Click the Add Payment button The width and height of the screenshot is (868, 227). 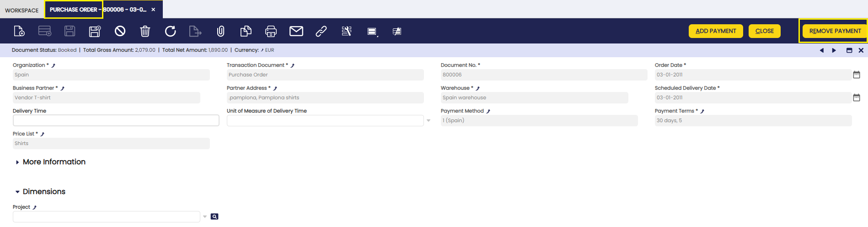click(x=716, y=31)
